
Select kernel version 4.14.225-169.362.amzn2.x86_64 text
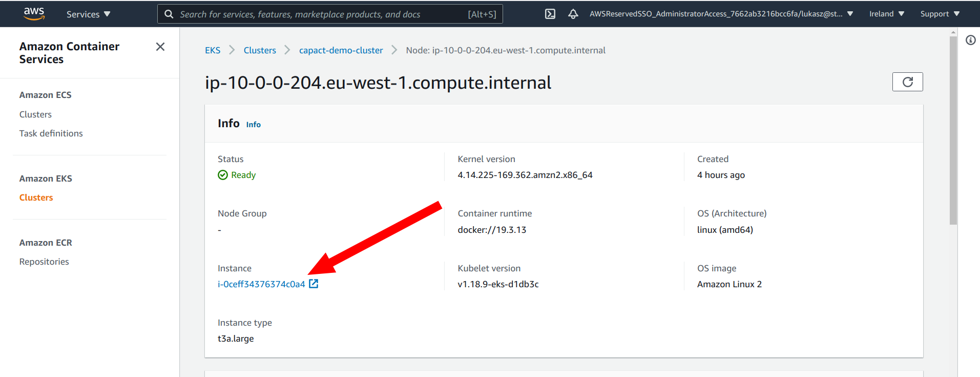point(525,175)
